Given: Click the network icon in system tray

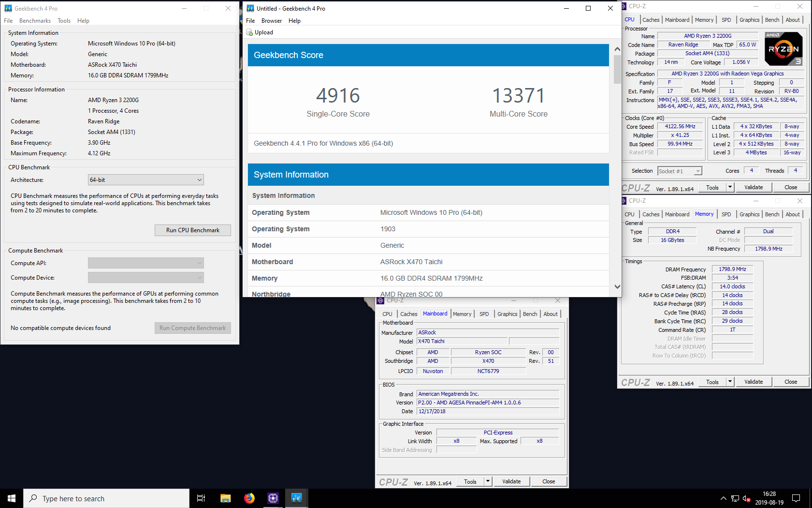Looking at the screenshot, I should pos(735,498).
